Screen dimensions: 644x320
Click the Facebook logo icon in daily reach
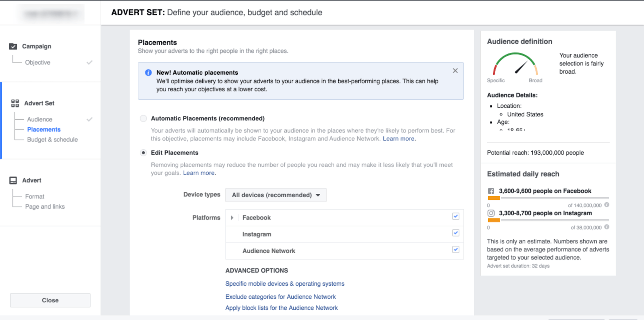point(491,191)
